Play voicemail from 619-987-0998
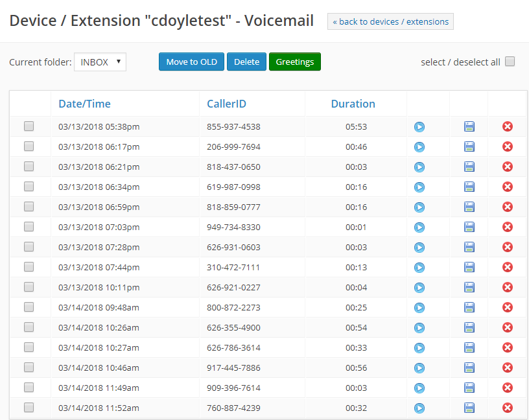 click(x=419, y=187)
